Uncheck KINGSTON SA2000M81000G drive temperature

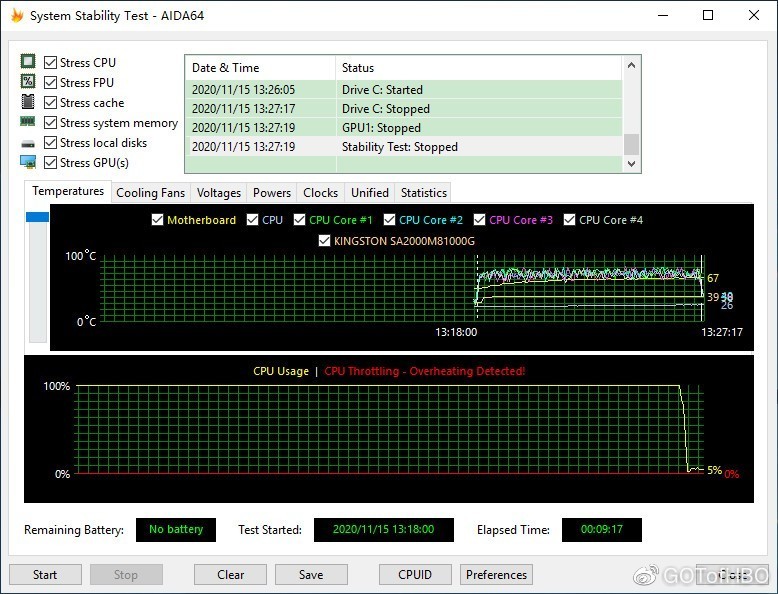coord(324,241)
